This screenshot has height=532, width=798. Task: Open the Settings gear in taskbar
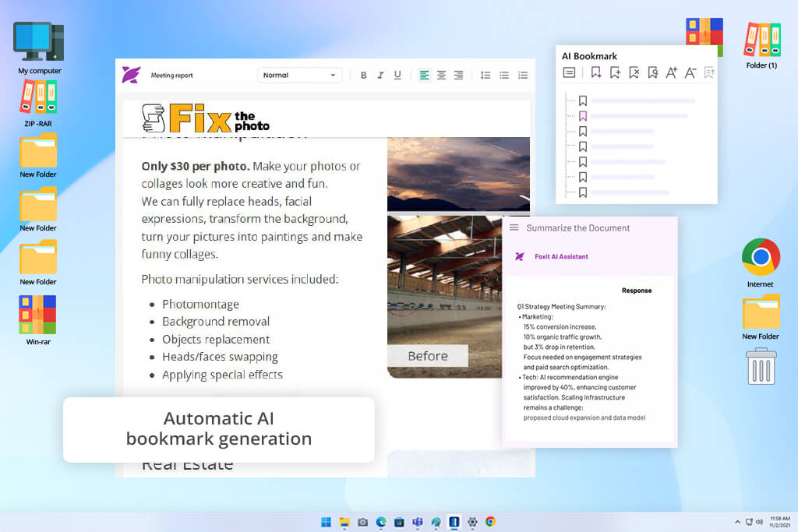pyautogui.click(x=472, y=522)
